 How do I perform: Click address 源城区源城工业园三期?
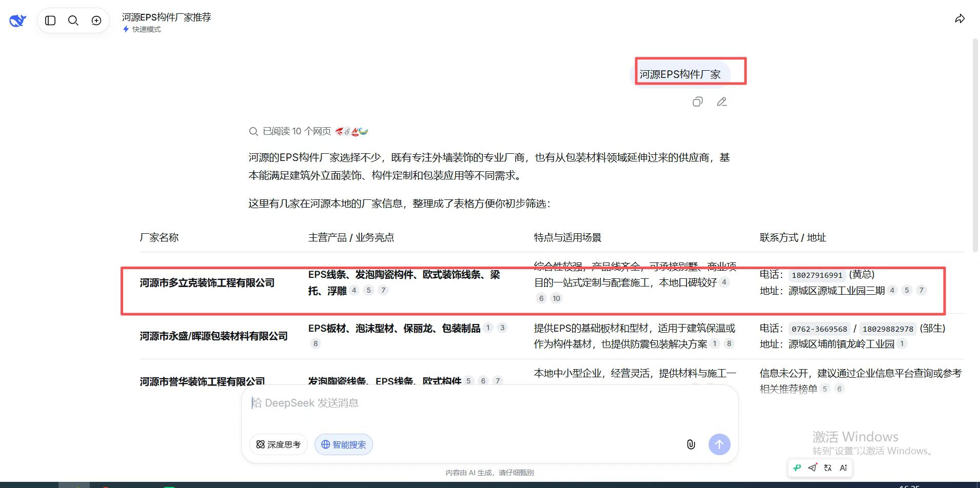[837, 291]
